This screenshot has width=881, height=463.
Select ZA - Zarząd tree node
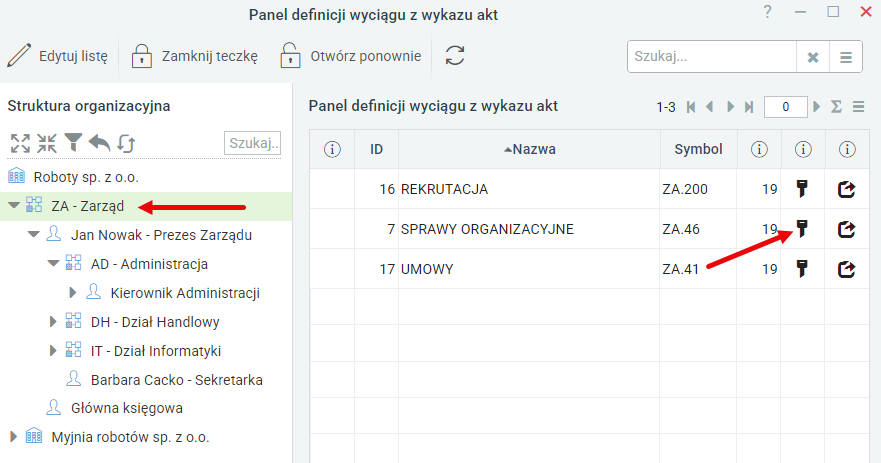[x=88, y=206]
